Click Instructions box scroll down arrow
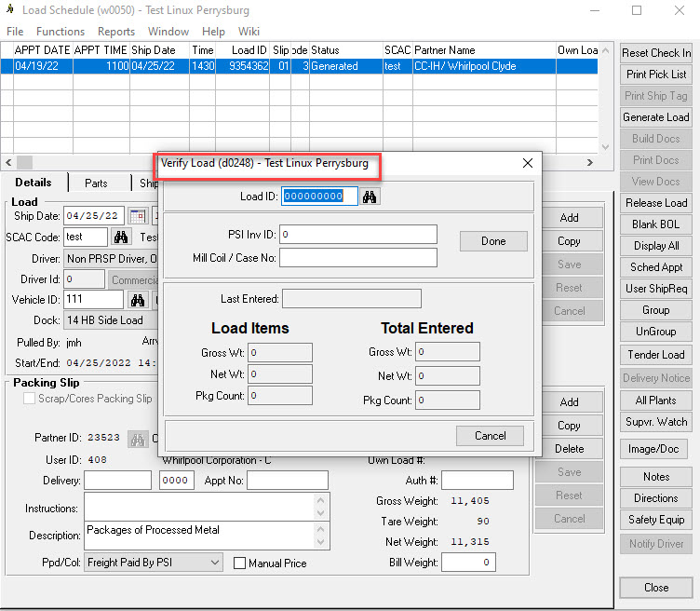This screenshot has width=700, height=611. coord(320,513)
